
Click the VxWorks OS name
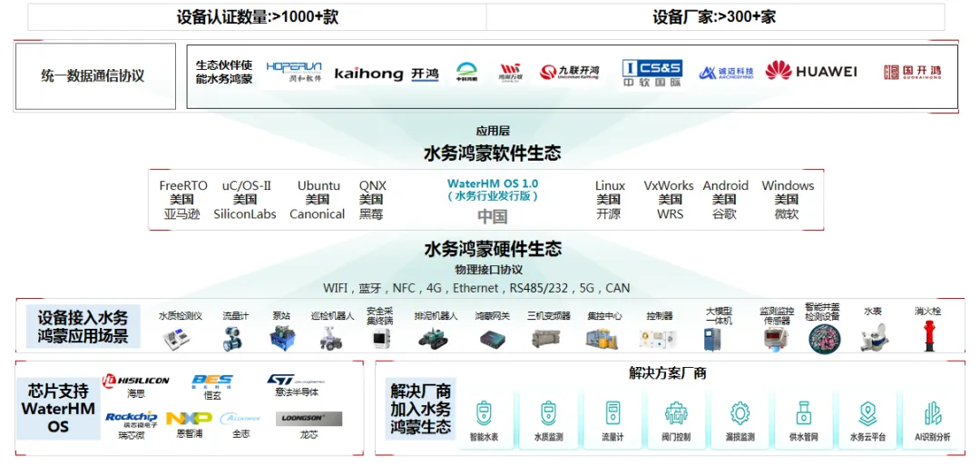669,186
